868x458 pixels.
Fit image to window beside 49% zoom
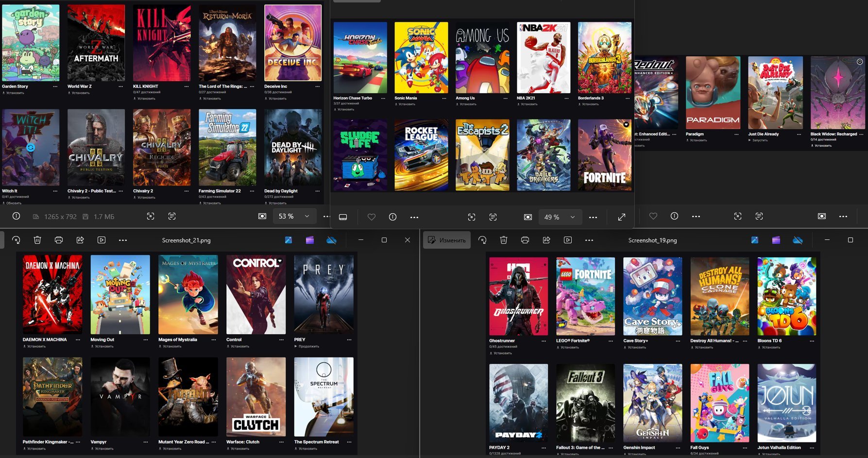pyautogui.click(x=528, y=217)
